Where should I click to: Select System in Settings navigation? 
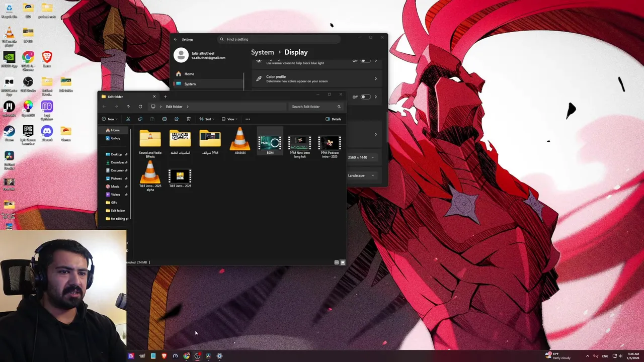point(207,84)
